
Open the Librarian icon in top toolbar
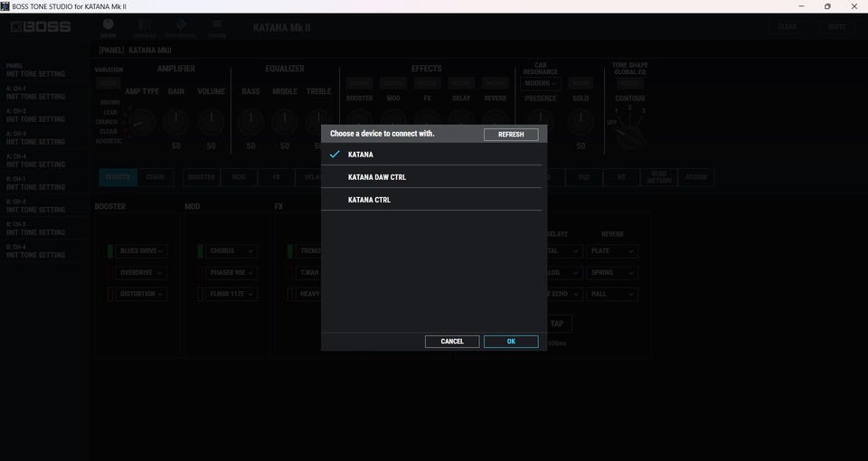coord(144,28)
